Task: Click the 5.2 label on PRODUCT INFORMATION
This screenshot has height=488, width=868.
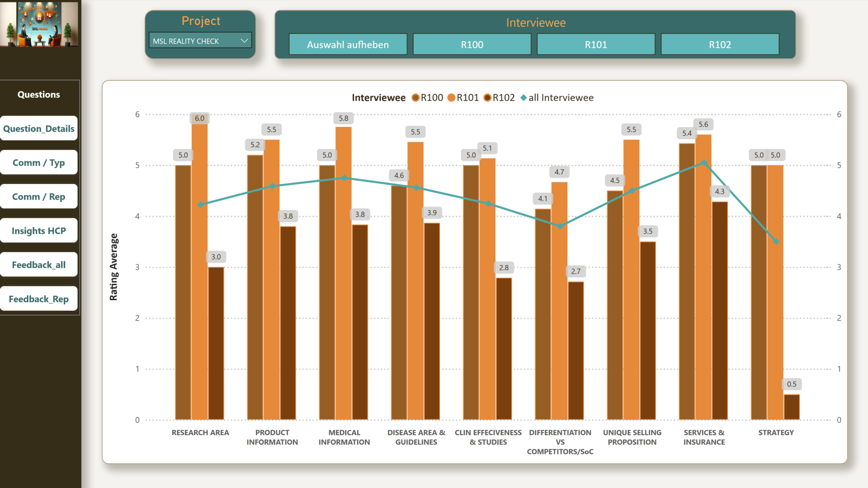Action: [255, 145]
